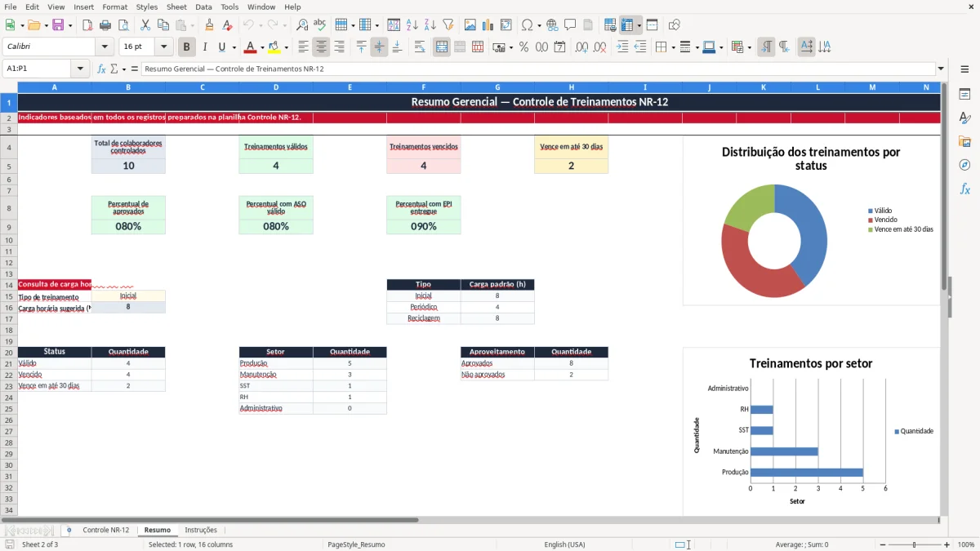
Task: Toggle Bold formatting
Action: [187, 47]
